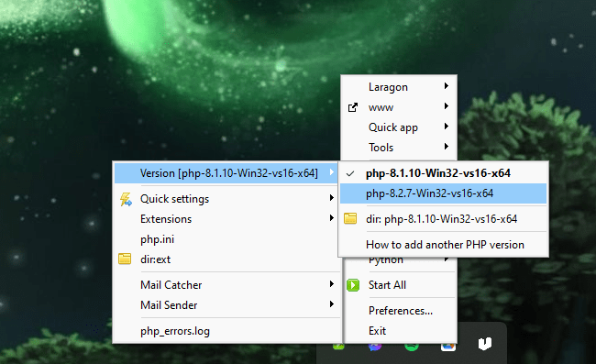This screenshot has width=596, height=364.
Task: Click the checkmark beside php-8.1.10 version
Action: [x=350, y=174]
